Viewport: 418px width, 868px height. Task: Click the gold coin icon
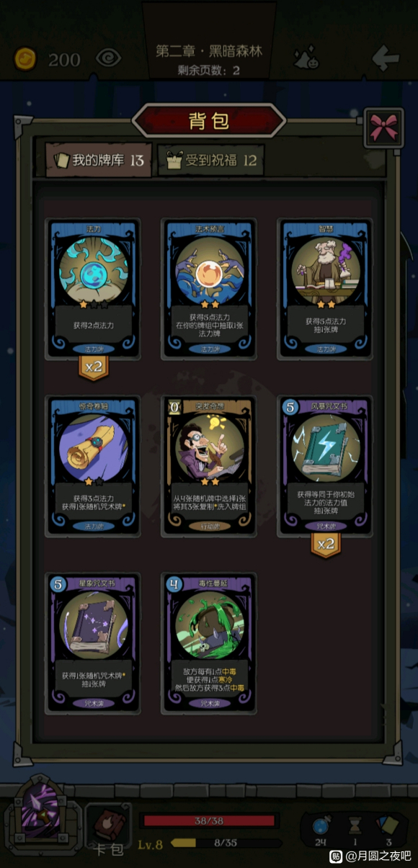point(27,58)
